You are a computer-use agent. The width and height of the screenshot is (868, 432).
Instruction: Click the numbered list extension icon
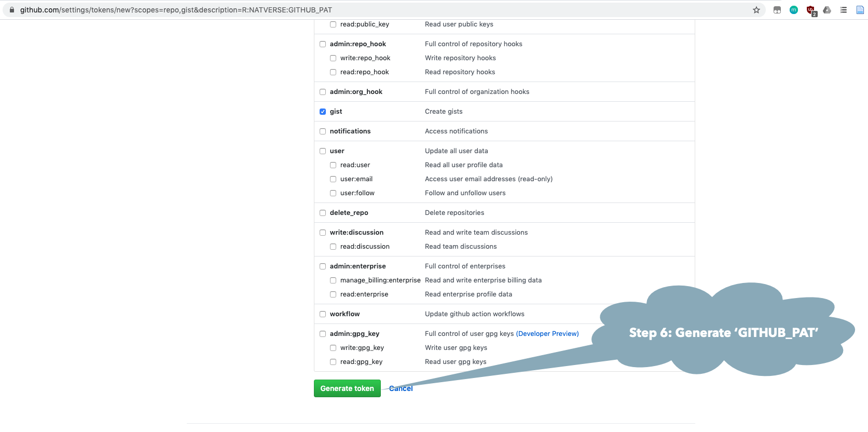click(844, 10)
